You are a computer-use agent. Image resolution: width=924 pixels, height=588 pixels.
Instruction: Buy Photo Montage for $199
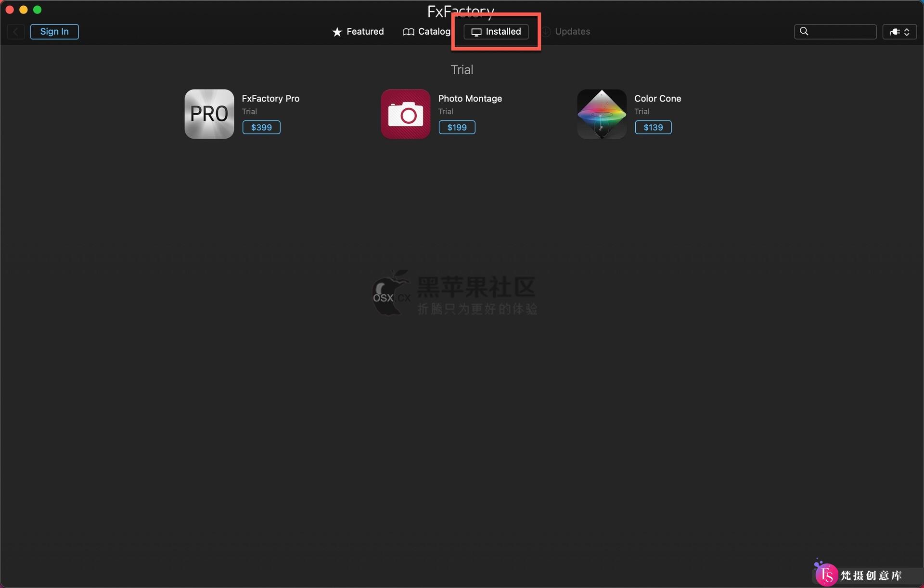point(457,128)
